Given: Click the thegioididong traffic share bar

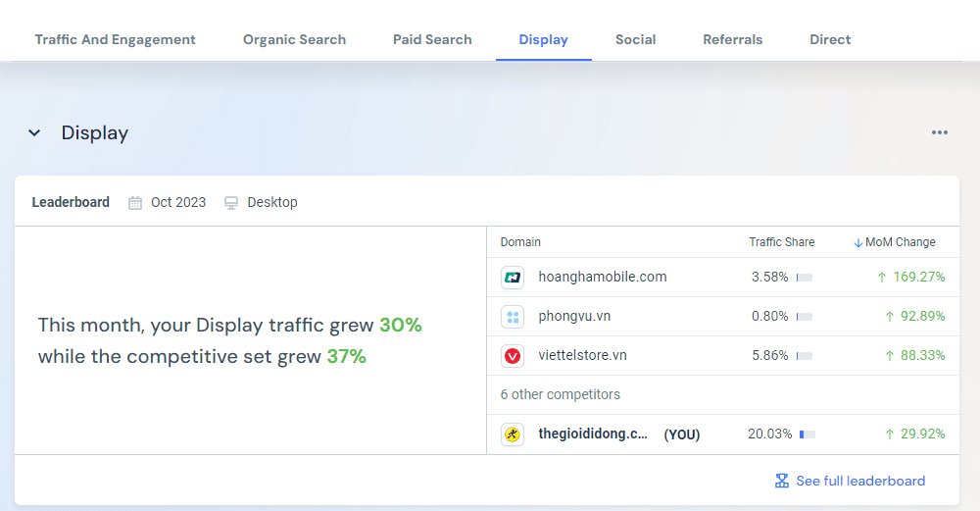Looking at the screenshot, I should tap(807, 434).
